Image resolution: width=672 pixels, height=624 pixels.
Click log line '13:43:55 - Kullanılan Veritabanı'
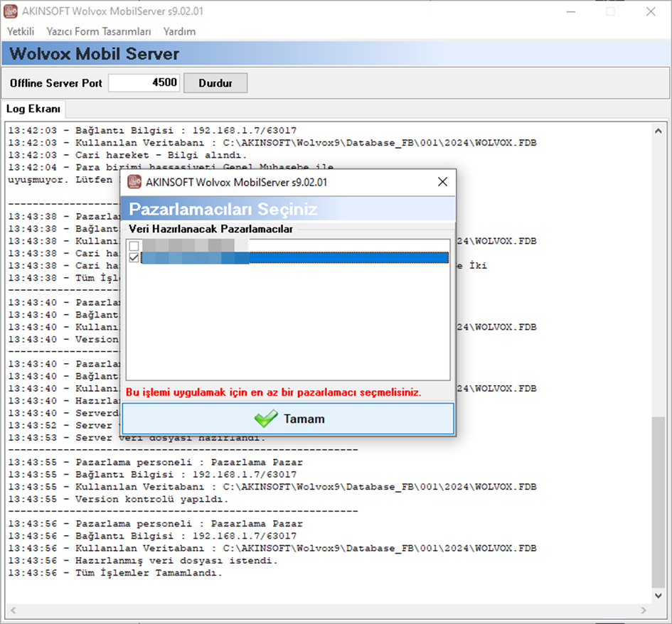(272, 487)
